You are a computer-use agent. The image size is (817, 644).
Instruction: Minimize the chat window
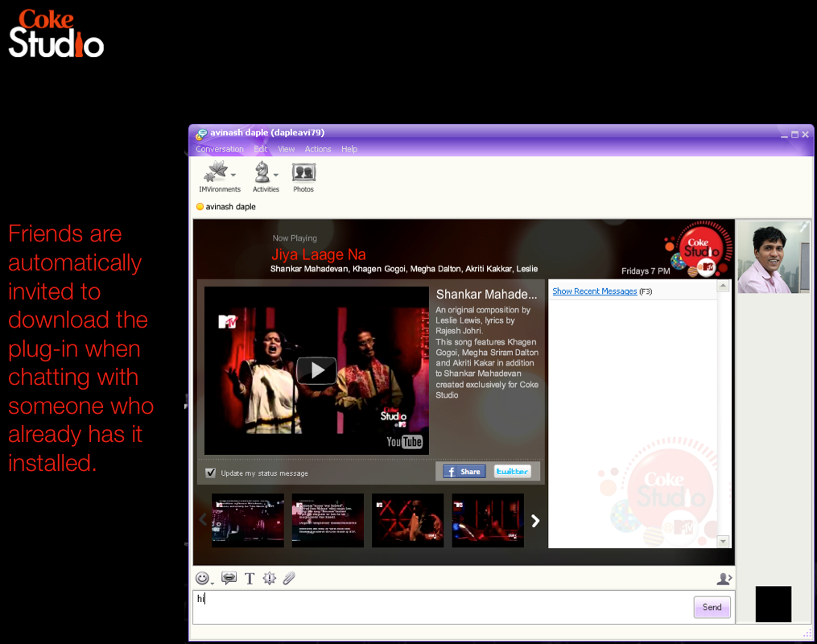click(784, 135)
